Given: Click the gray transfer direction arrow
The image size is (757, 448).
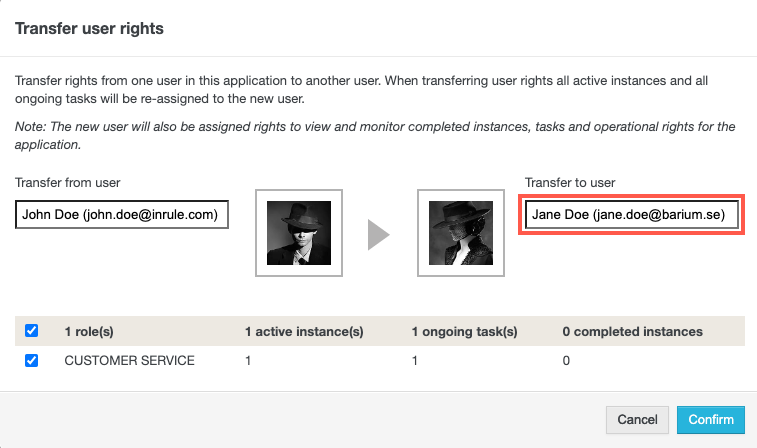Looking at the screenshot, I should point(379,234).
